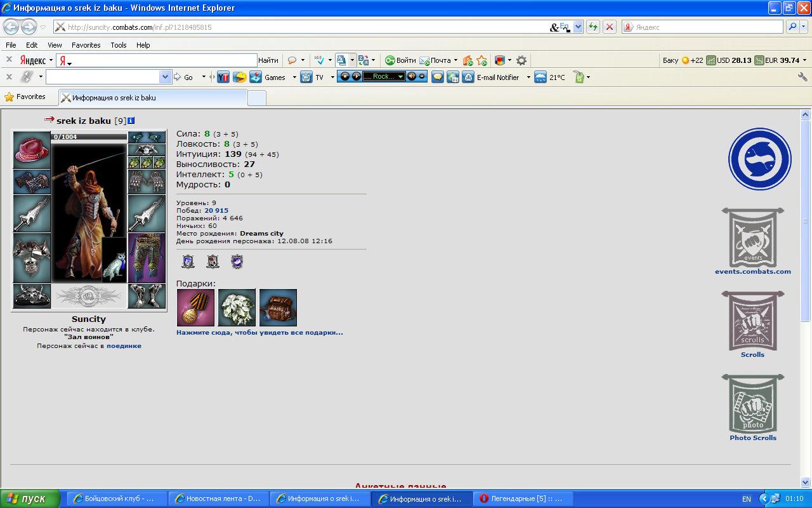Open the Tools menu
Image resolution: width=812 pixels, height=508 pixels.
[119, 45]
